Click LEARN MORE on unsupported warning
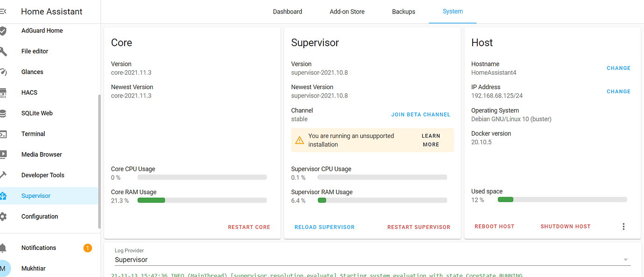Viewport: 644px width, 277px height. click(x=431, y=140)
